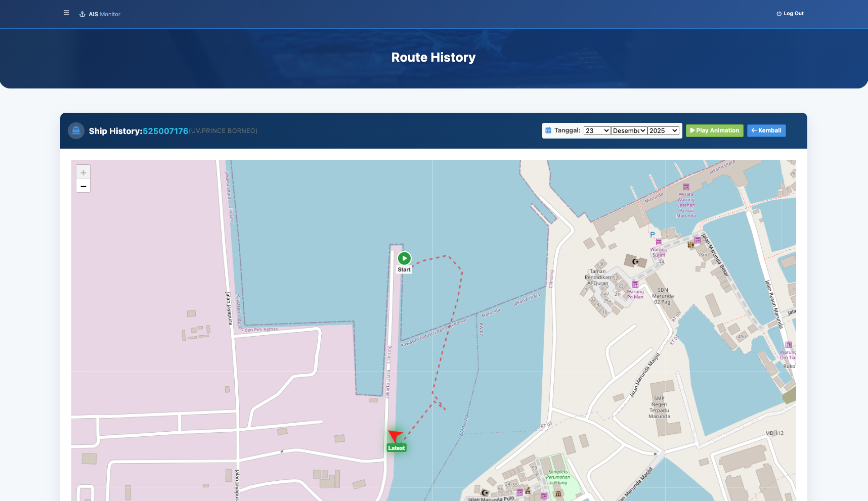Click the calendar icon beside Tanggal
The image size is (868, 501).
click(548, 130)
